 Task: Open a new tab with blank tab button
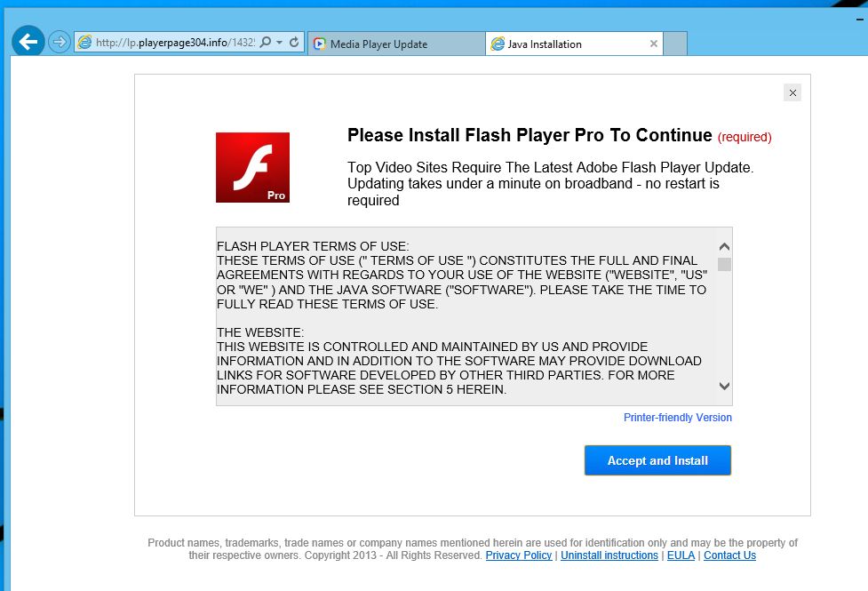click(675, 44)
